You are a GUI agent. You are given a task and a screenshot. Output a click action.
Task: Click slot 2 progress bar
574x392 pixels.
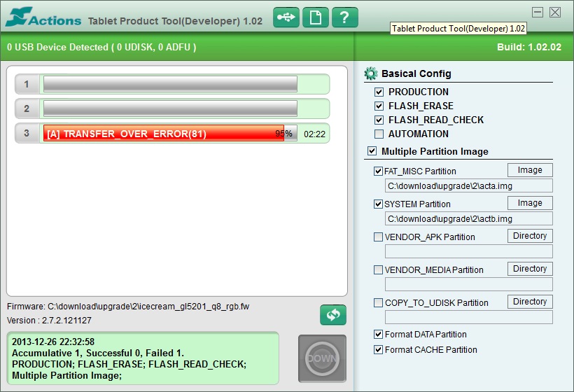pyautogui.click(x=170, y=108)
